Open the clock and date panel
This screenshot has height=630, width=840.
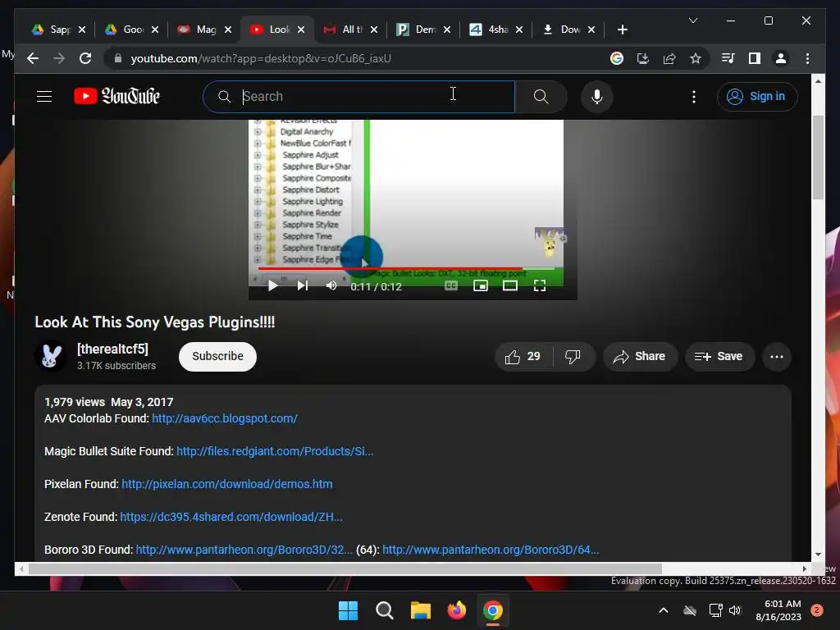click(x=778, y=610)
